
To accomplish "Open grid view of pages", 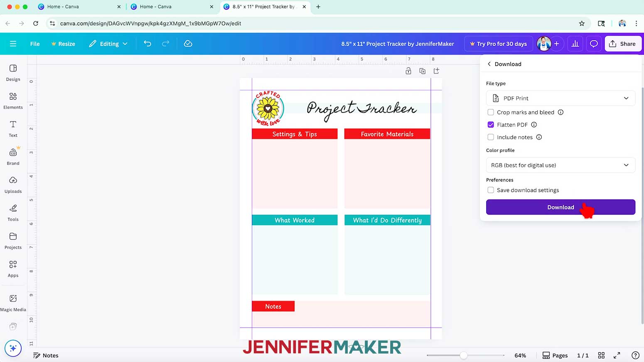I will 601,355.
